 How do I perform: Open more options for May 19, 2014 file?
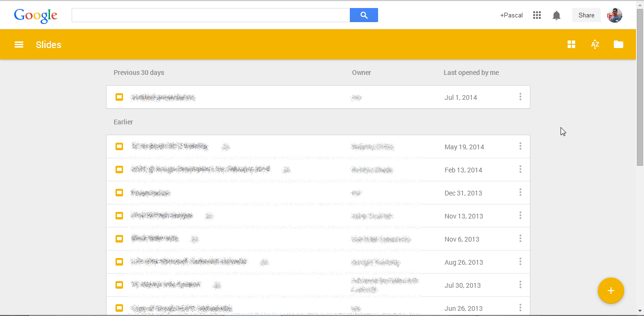click(520, 146)
